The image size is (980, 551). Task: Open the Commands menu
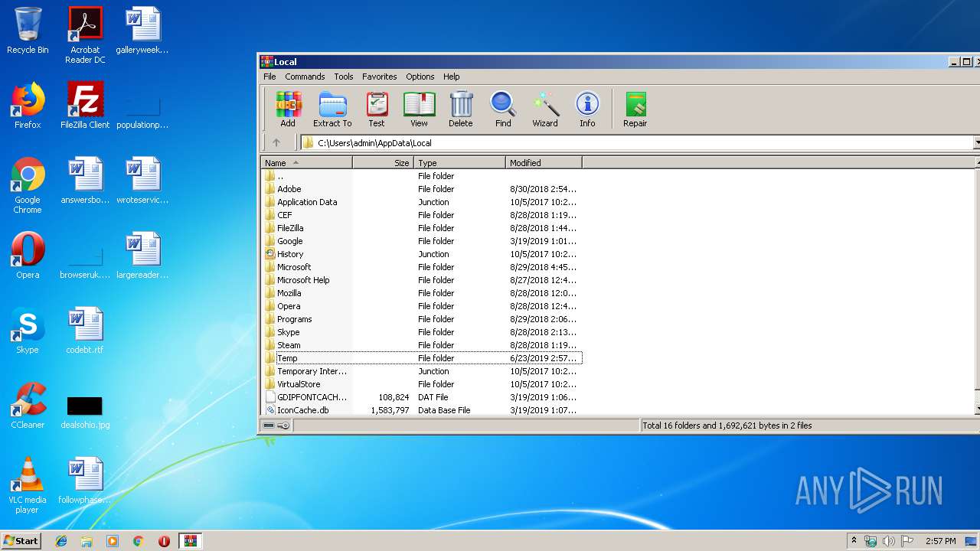(x=305, y=77)
